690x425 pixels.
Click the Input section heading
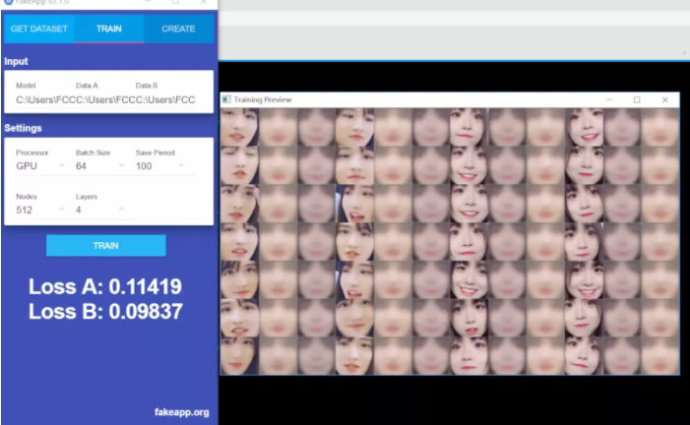coord(16,62)
